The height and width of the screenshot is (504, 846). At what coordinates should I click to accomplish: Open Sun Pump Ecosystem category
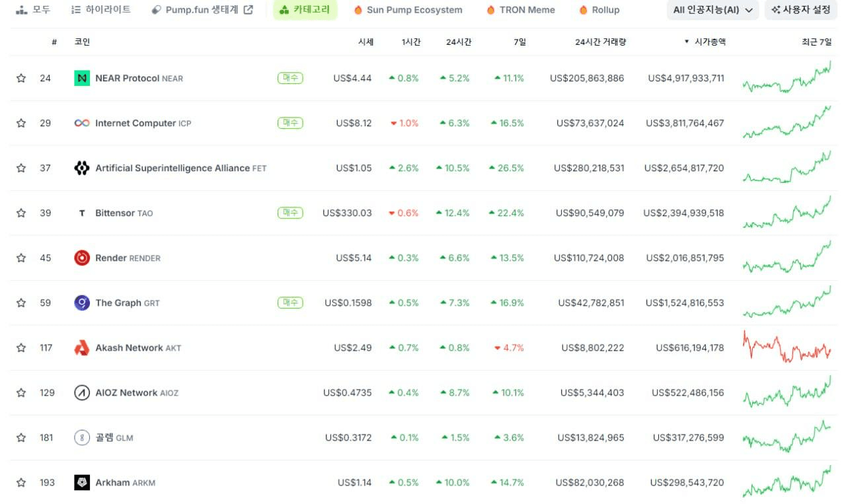coord(408,10)
